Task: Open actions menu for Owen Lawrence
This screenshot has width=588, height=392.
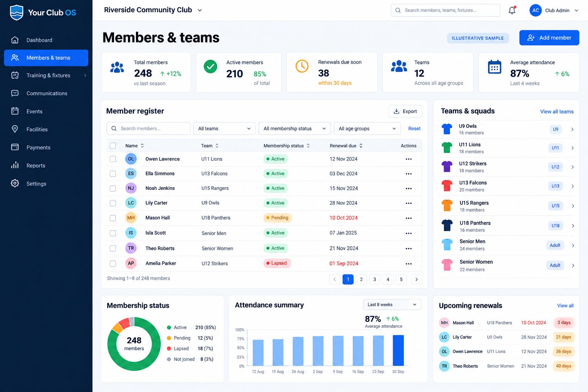Action: tap(408, 159)
